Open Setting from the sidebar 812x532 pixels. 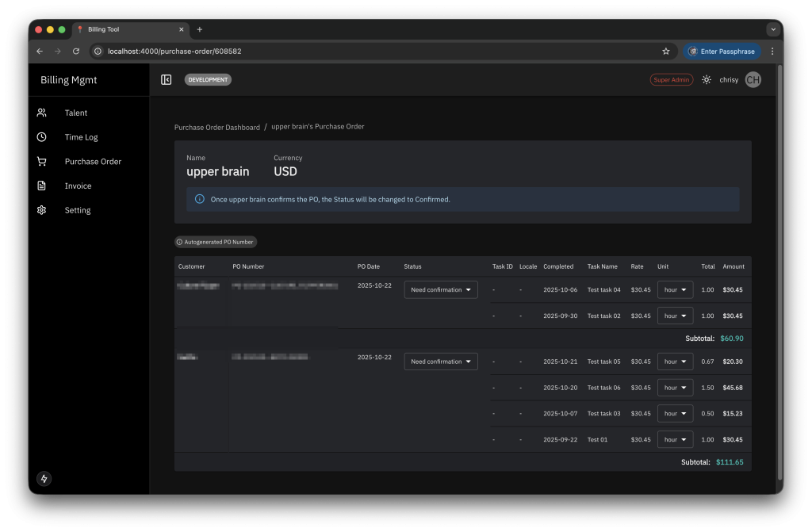(78, 210)
